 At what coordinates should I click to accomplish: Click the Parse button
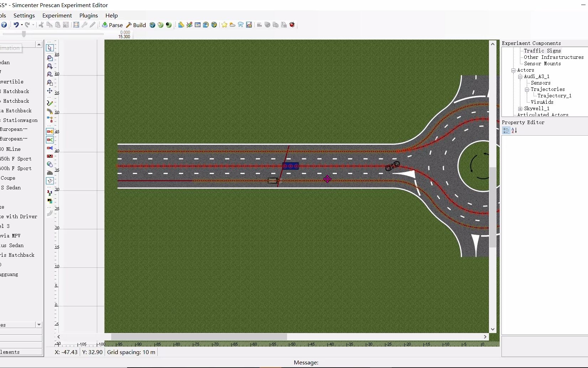click(x=113, y=25)
